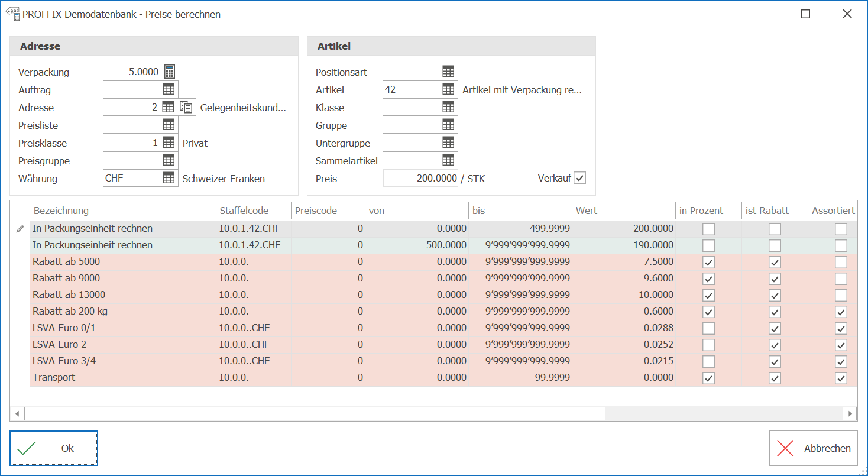Image resolution: width=868 pixels, height=476 pixels.
Task: Sort by the Preiscode column header
Action: (x=328, y=211)
